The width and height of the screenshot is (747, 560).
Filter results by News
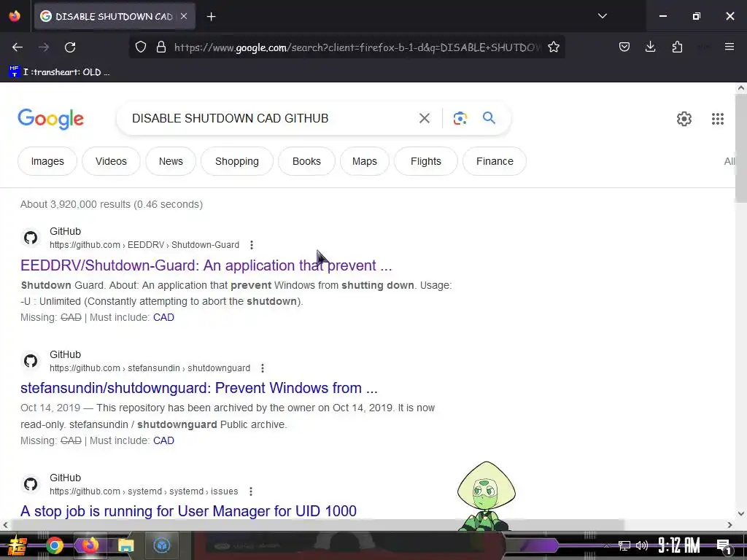pyautogui.click(x=171, y=161)
